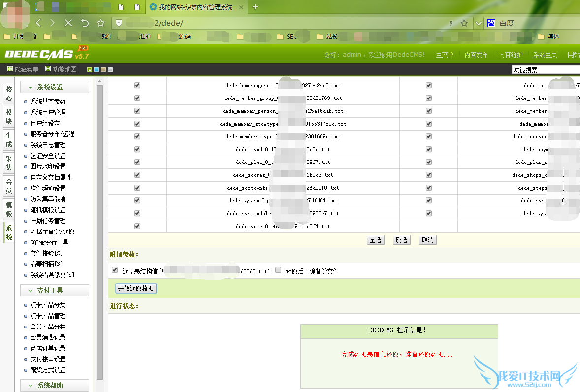This screenshot has width=580, height=392.
Task: Open the 内容发布 top menu
Action: click(476, 55)
